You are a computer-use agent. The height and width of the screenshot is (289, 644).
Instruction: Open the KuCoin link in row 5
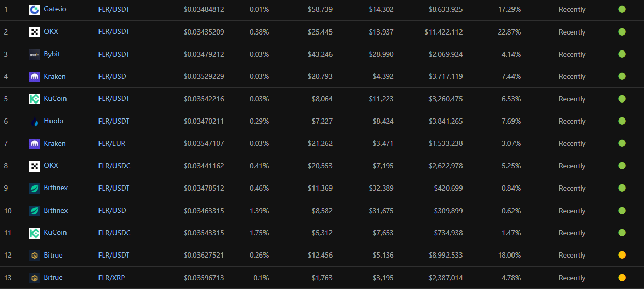(55, 98)
